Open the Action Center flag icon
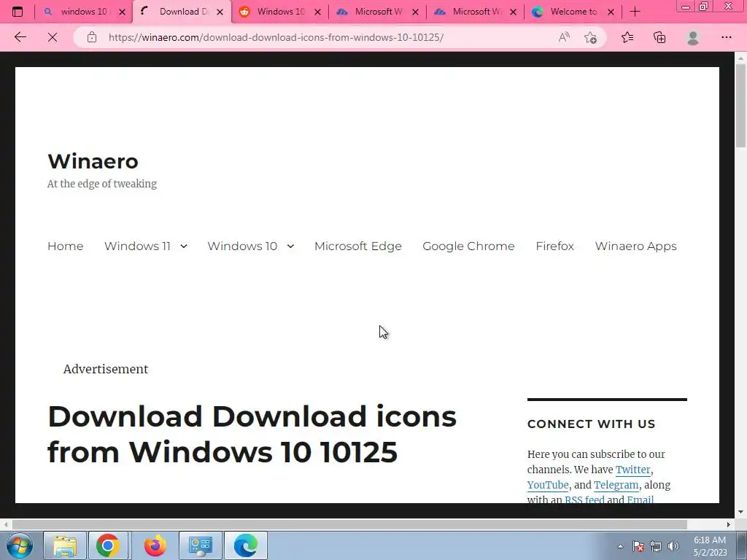The height and width of the screenshot is (560, 747). pyautogui.click(x=638, y=546)
